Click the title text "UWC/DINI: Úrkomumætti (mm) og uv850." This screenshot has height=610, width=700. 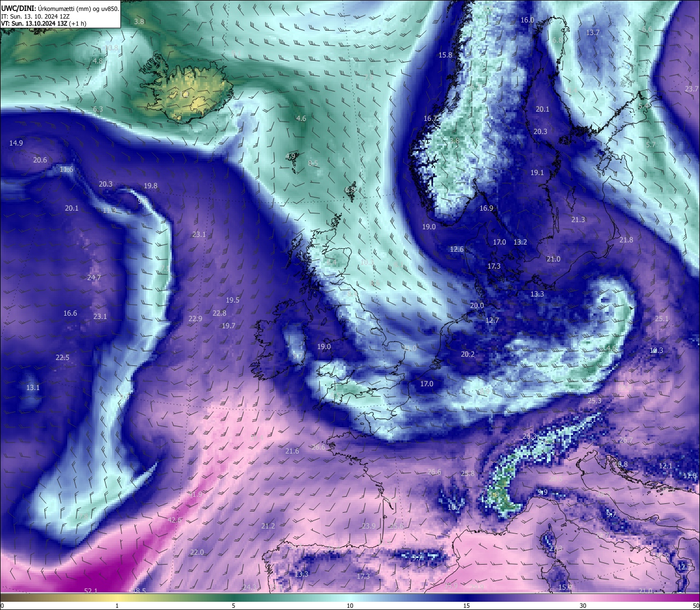click(60, 8)
